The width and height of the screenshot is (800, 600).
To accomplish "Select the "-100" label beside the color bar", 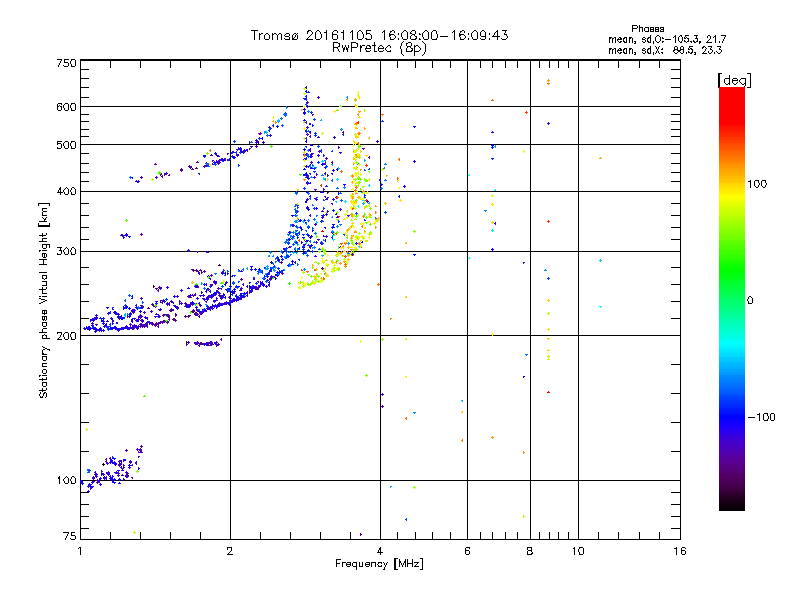I will click(x=762, y=417).
